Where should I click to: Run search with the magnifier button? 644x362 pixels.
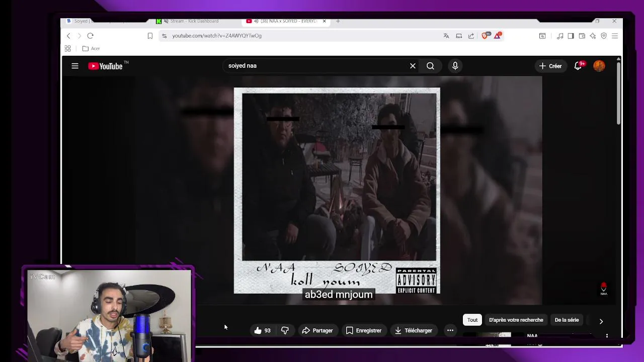pos(430,66)
